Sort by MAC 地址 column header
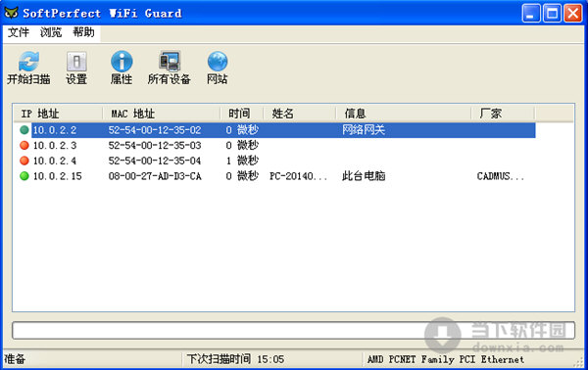Image resolution: width=588 pixels, height=370 pixels. click(162, 114)
